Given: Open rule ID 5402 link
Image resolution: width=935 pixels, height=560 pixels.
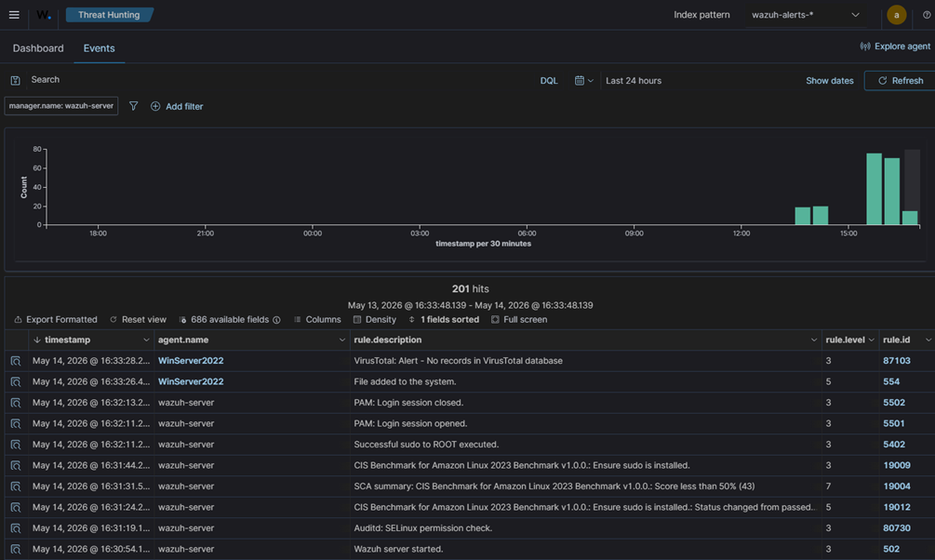Looking at the screenshot, I should pos(894,445).
